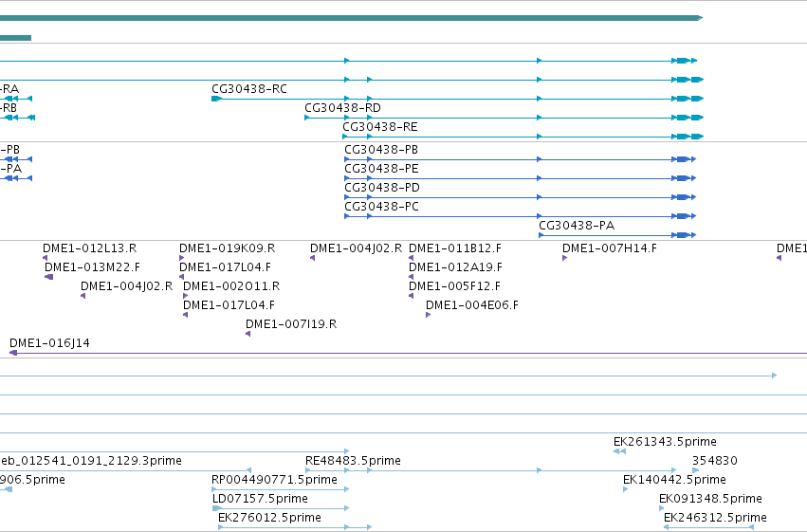Viewport: 807px width, 532px height.
Task: Click the DME1-007H14.F clone end label
Action: [610, 248]
